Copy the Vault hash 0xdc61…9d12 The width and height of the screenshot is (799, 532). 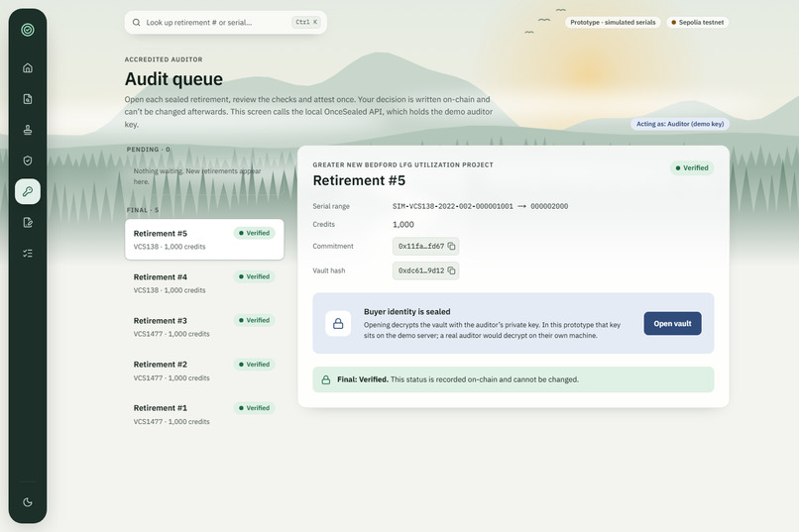point(451,270)
